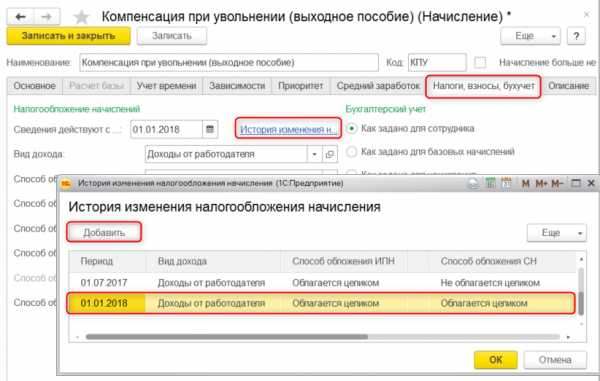Open the top 'Еще' dropdown menu
The height and width of the screenshot is (381, 600).
pos(530,36)
